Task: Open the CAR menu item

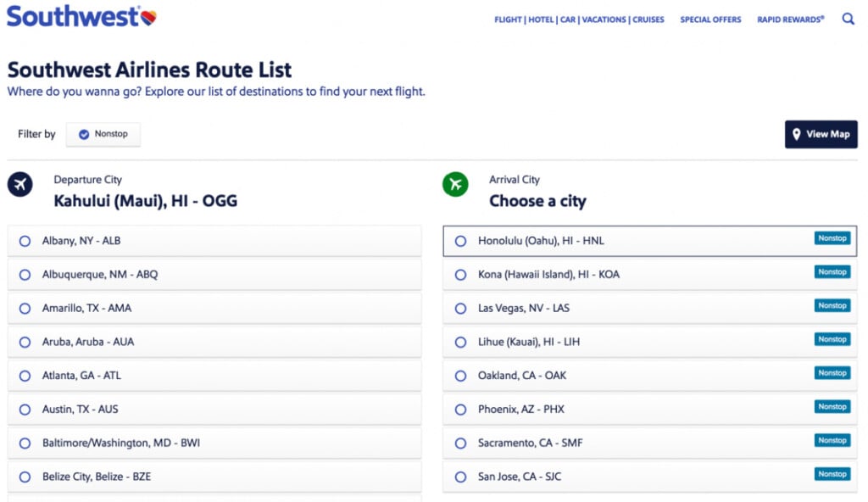Action: coord(568,20)
